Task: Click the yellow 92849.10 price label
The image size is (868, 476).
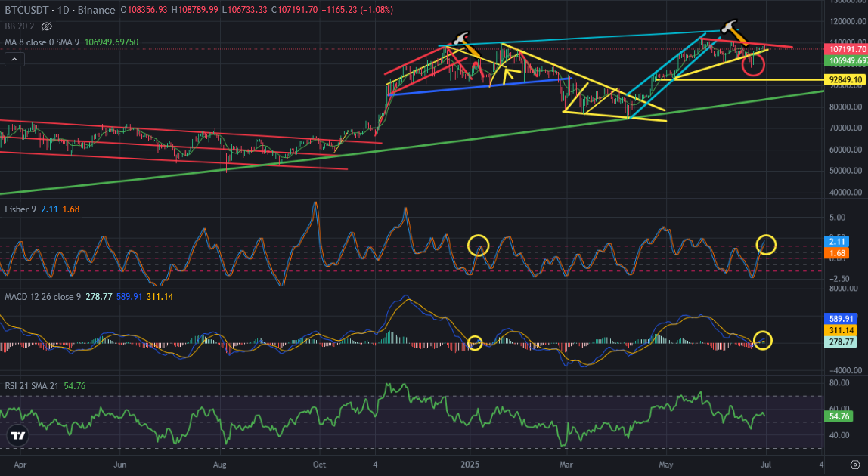Action: coord(846,79)
